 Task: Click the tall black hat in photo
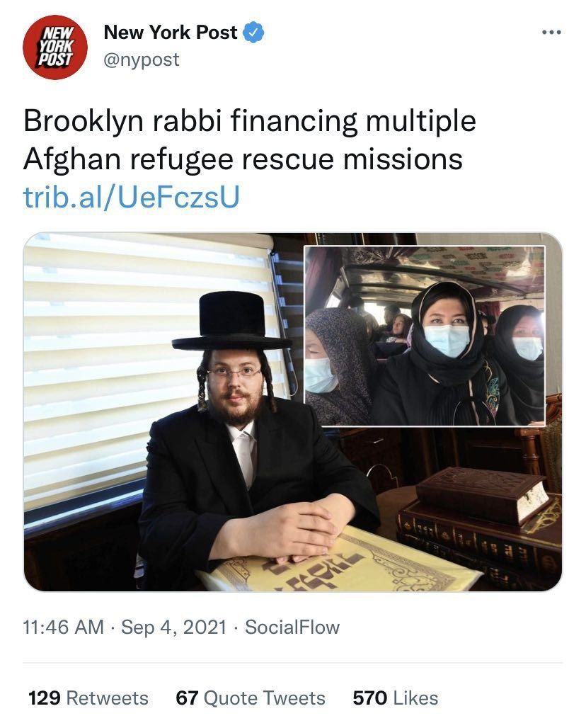(x=231, y=322)
